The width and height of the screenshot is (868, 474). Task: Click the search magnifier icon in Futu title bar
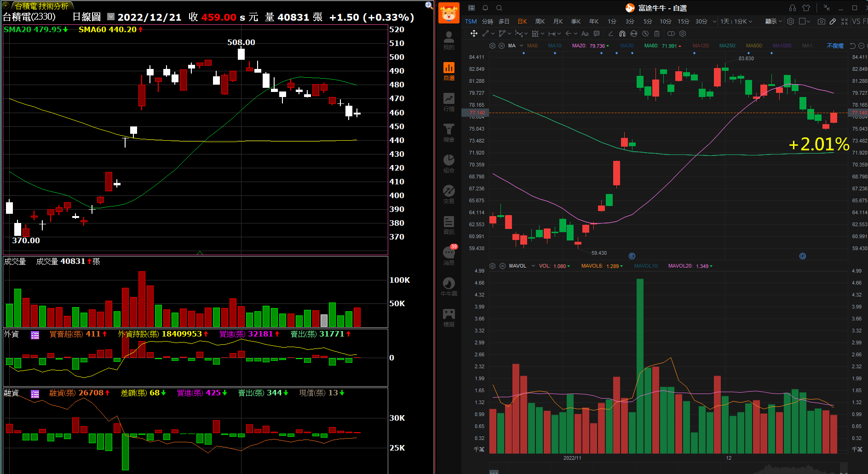[x=499, y=8]
